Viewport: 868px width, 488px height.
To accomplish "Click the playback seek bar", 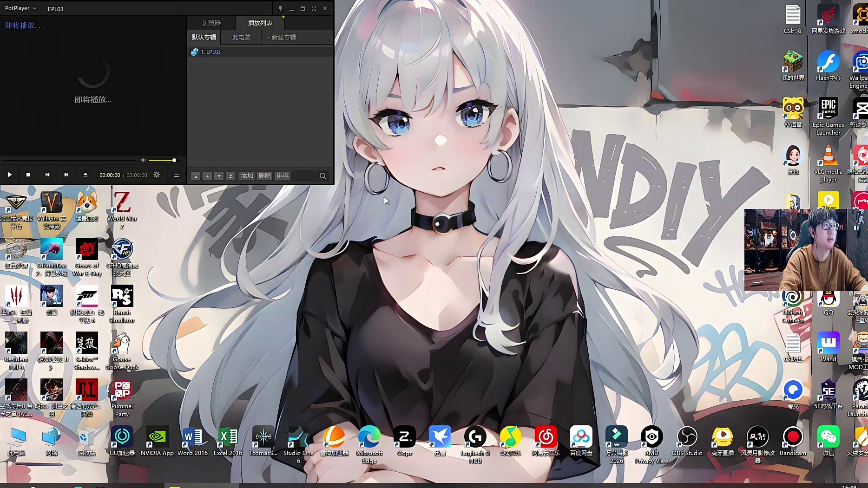I will (70, 160).
